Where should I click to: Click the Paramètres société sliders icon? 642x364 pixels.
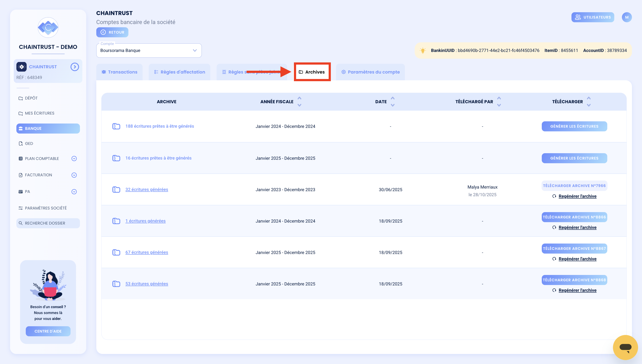click(x=21, y=208)
